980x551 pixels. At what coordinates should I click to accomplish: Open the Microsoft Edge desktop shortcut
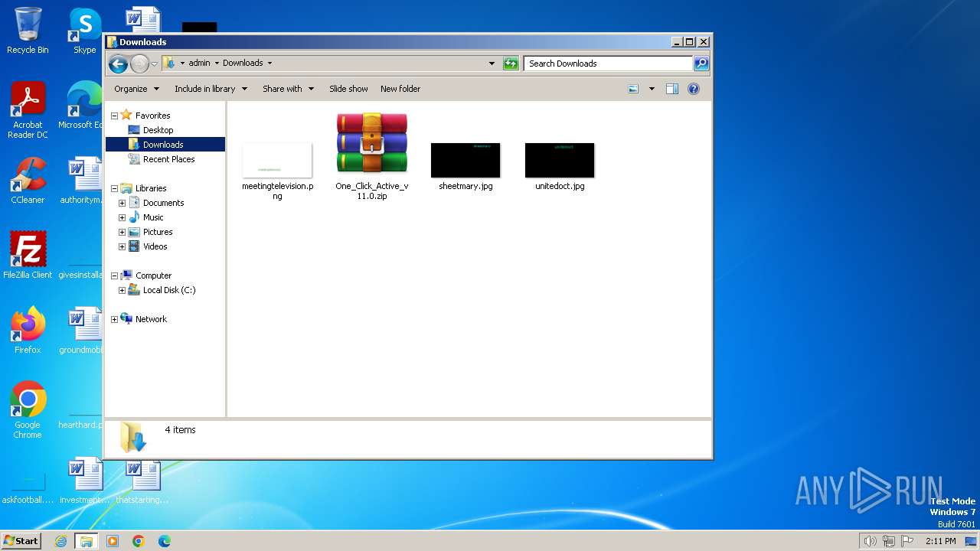(81, 106)
